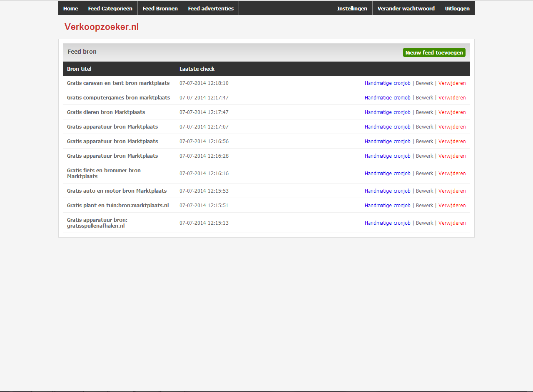Click the timestamp 07-07-2014 12:18:10

pos(204,83)
